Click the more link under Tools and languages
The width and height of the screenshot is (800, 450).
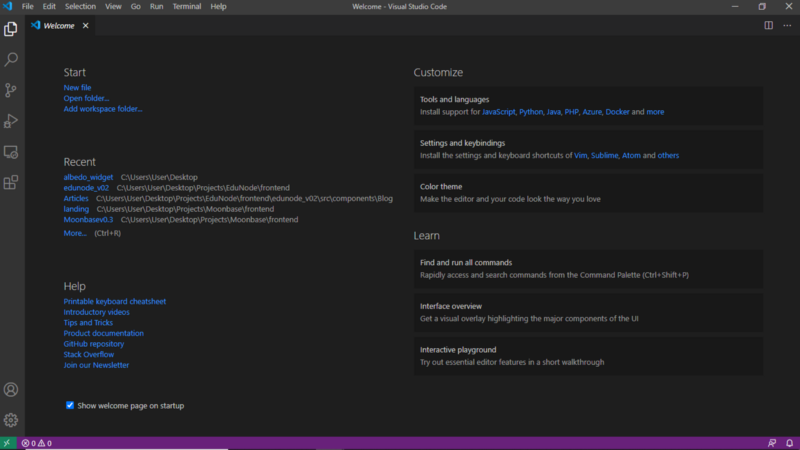point(655,112)
